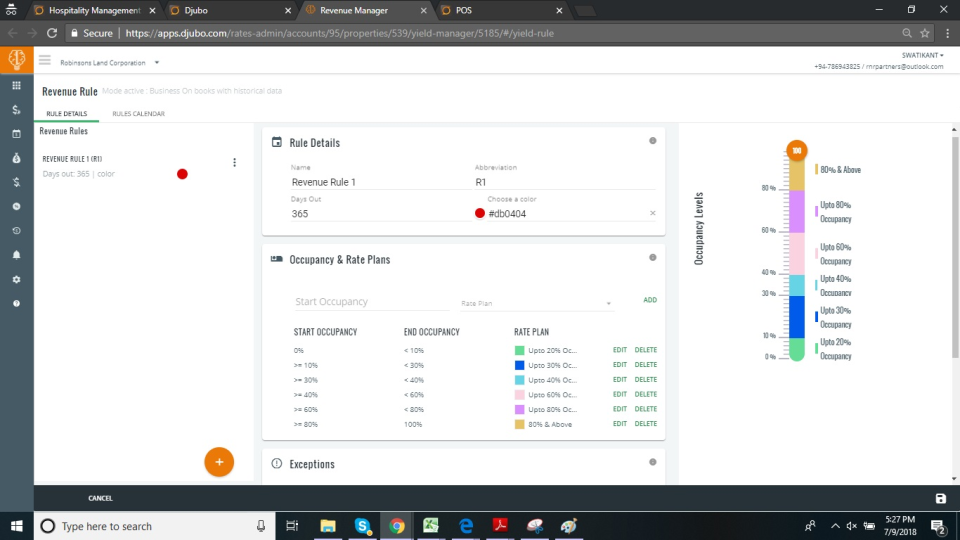Click the 100 marker atop occupancy gauge
Screen dimensions: 960x540
[x=797, y=151]
